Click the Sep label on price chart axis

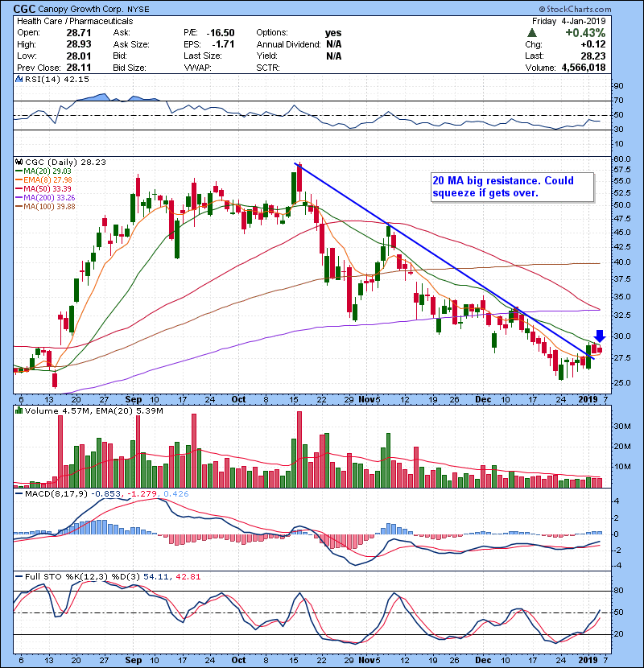pos(134,400)
